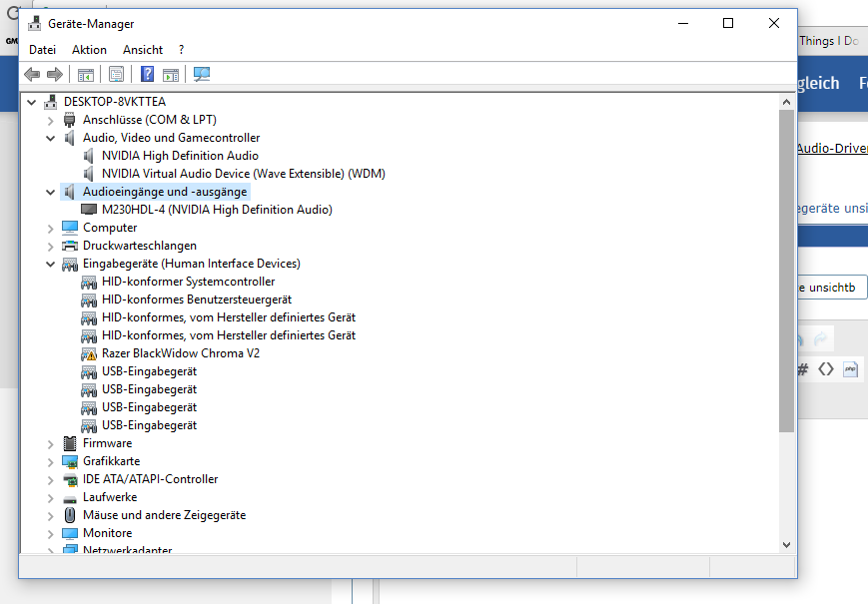The height and width of the screenshot is (604, 868).
Task: Open the ? help menu
Action: point(181,50)
